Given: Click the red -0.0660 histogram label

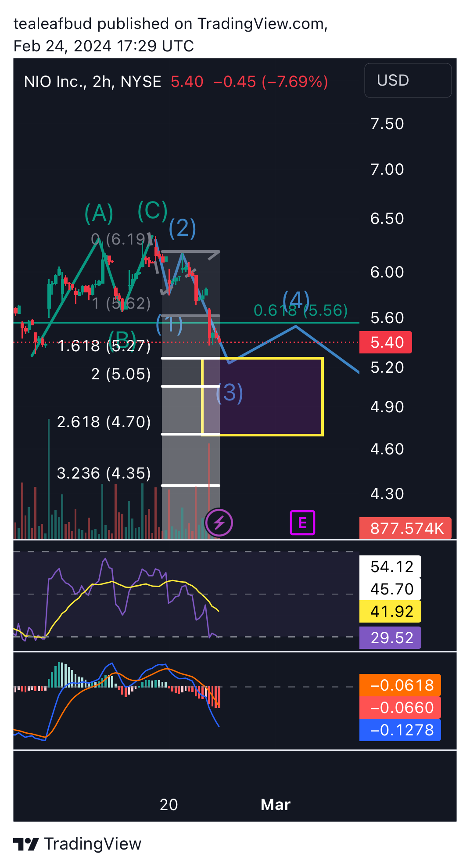Looking at the screenshot, I should tap(400, 707).
